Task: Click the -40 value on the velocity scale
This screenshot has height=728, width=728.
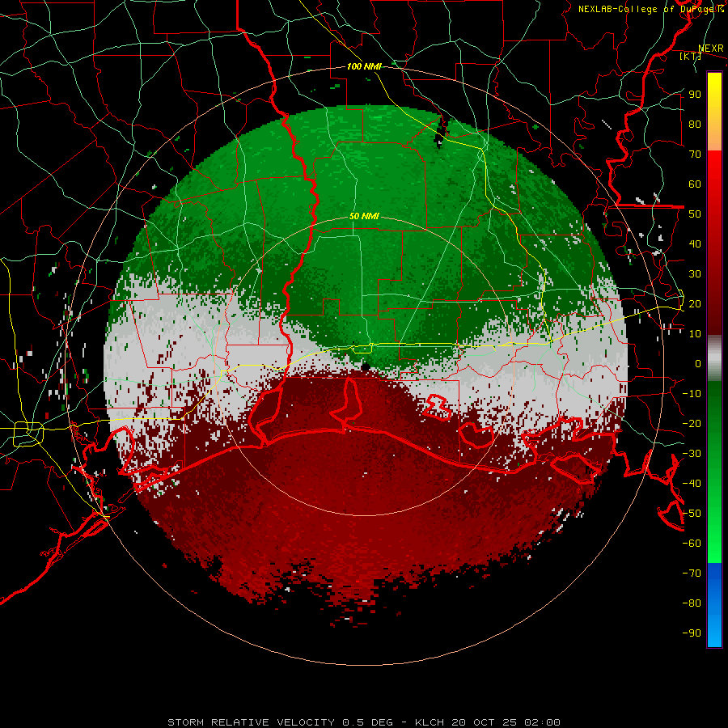Action: tap(692, 484)
